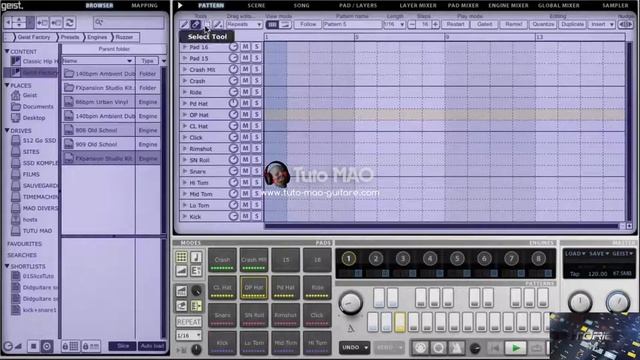Viewport: 640px width, 360px height.
Task: Open the Drag with Repeats dropdown
Action: click(244, 24)
